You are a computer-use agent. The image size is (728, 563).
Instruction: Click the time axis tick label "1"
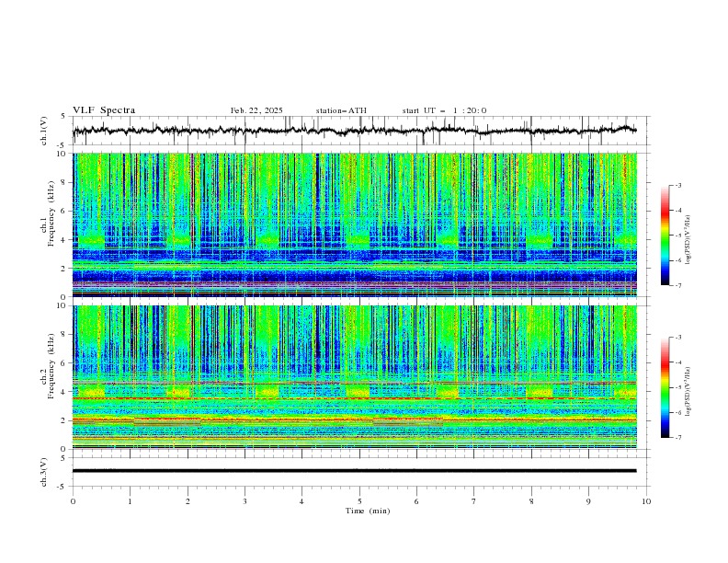tap(130, 501)
